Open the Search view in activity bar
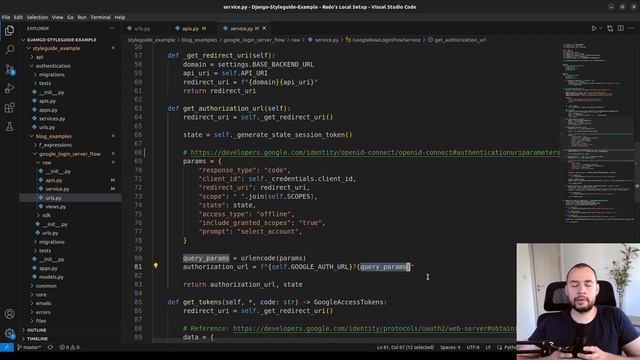 [9, 50]
